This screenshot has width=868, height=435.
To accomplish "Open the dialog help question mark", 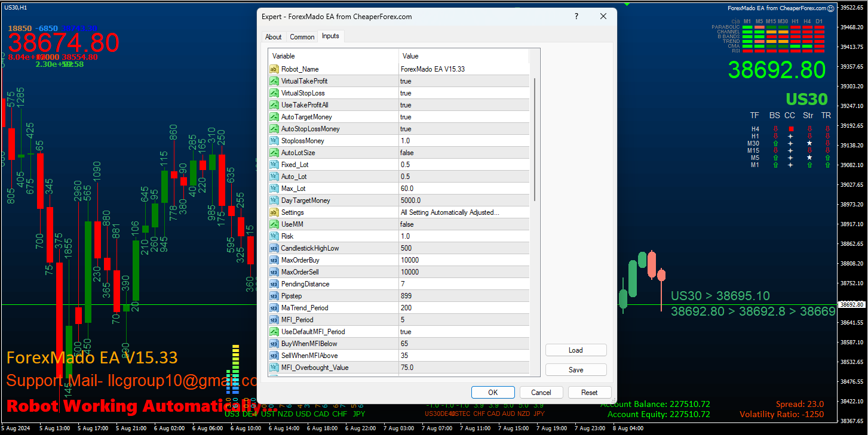I will (x=576, y=17).
